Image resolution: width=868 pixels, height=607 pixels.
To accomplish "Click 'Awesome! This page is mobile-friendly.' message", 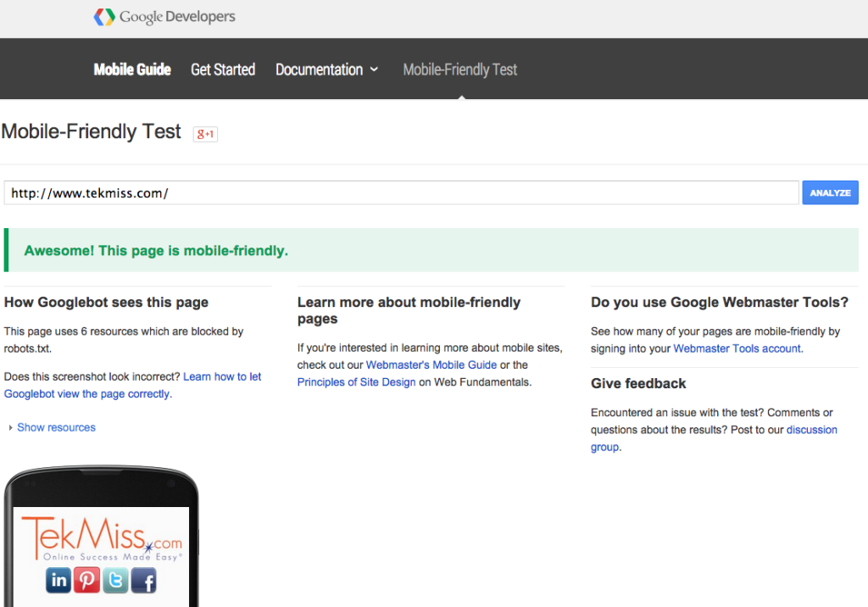I will point(156,251).
